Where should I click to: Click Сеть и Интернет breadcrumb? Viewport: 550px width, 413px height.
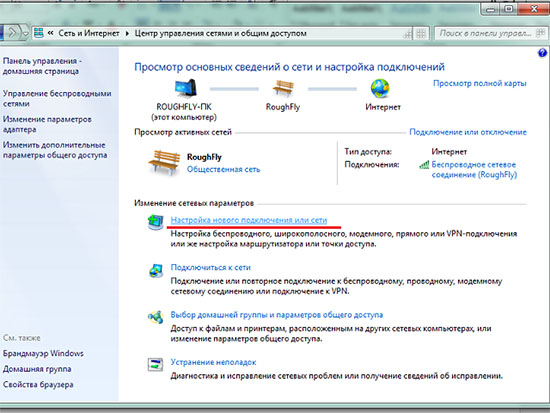[x=89, y=33]
